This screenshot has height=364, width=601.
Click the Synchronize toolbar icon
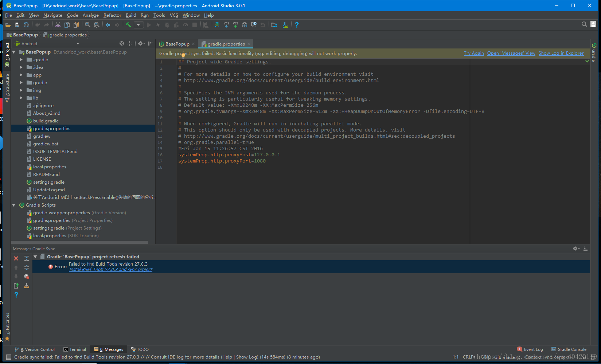click(x=26, y=25)
